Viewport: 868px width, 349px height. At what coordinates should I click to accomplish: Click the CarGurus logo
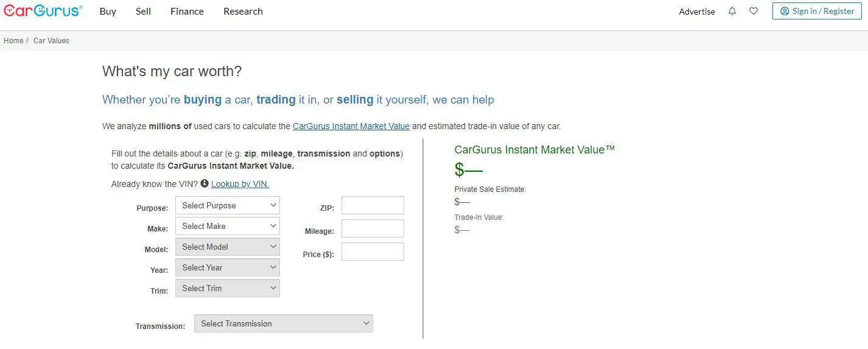(x=43, y=11)
